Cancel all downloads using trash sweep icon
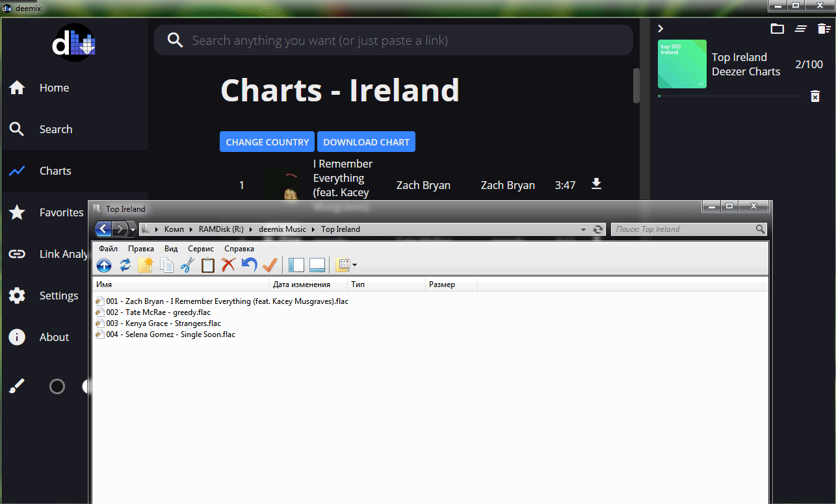 pyautogui.click(x=824, y=29)
